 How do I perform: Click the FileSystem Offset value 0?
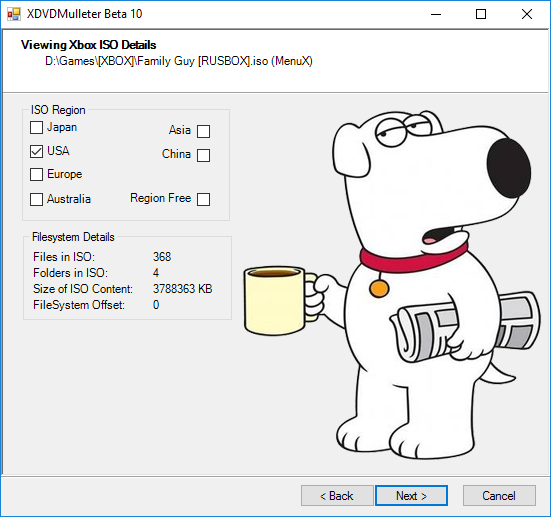tap(156, 305)
